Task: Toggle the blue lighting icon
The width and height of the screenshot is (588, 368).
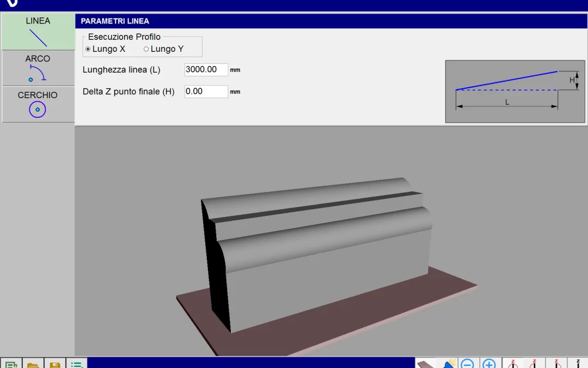Action: pos(448,364)
